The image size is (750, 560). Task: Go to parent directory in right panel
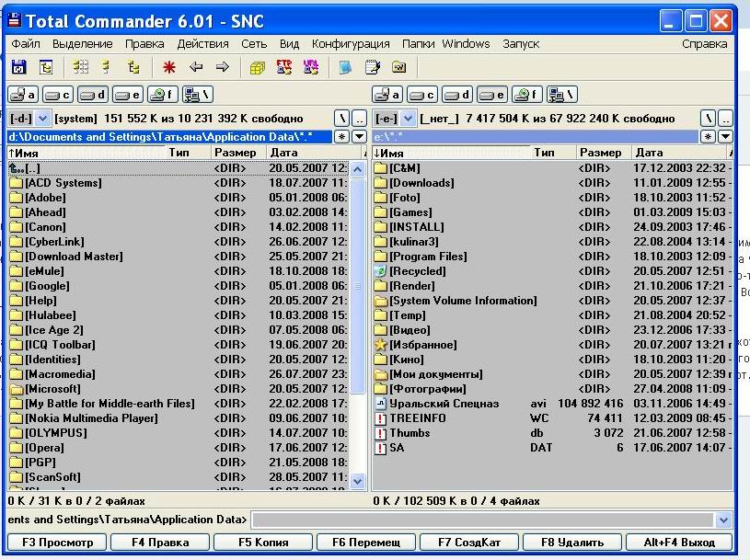pos(725,118)
